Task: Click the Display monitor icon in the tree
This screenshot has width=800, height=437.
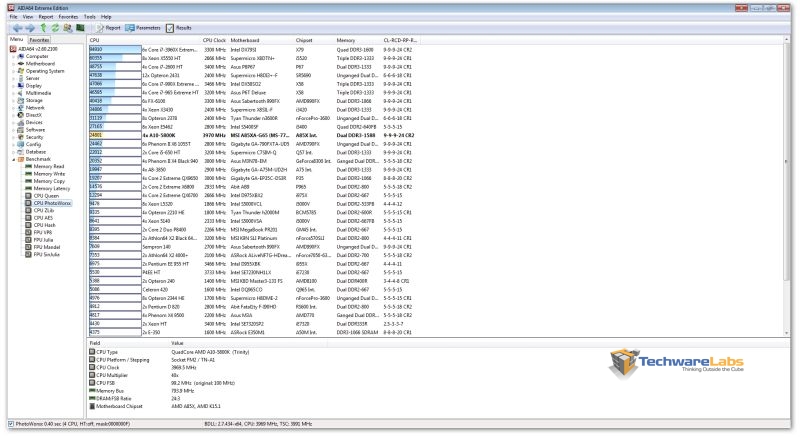Action: 20,86
